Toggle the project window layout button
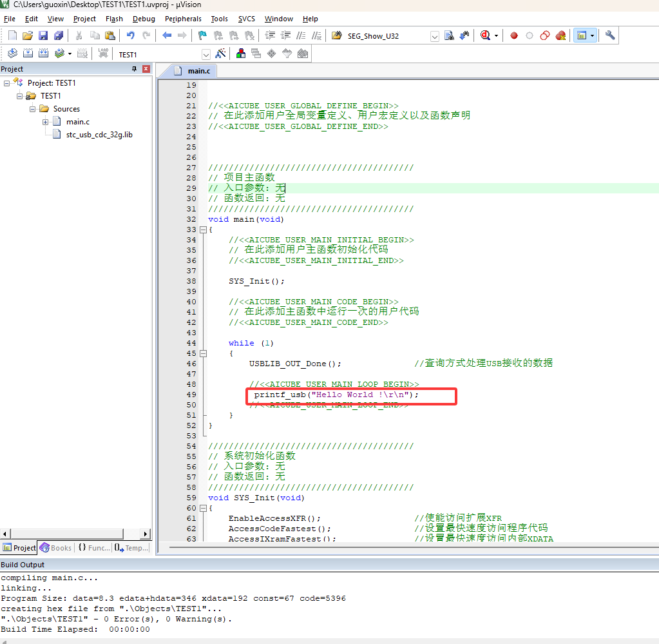 [x=582, y=35]
